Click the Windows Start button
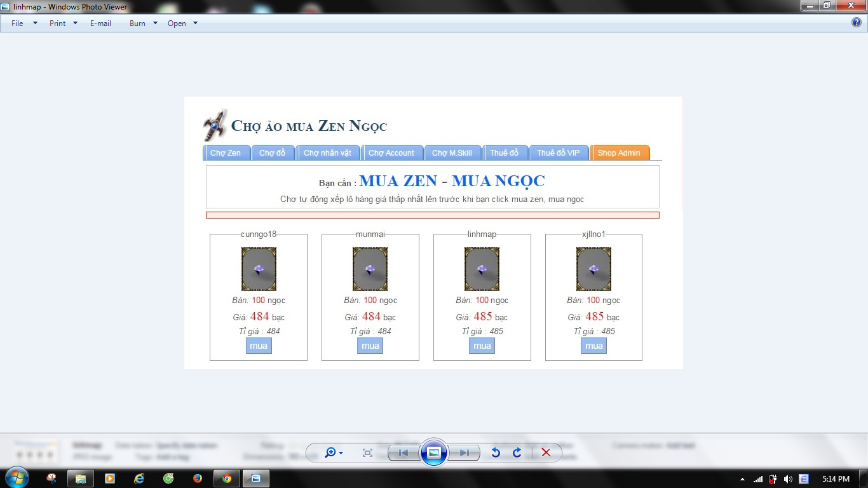Viewport: 868px width, 488px height. coord(17,478)
